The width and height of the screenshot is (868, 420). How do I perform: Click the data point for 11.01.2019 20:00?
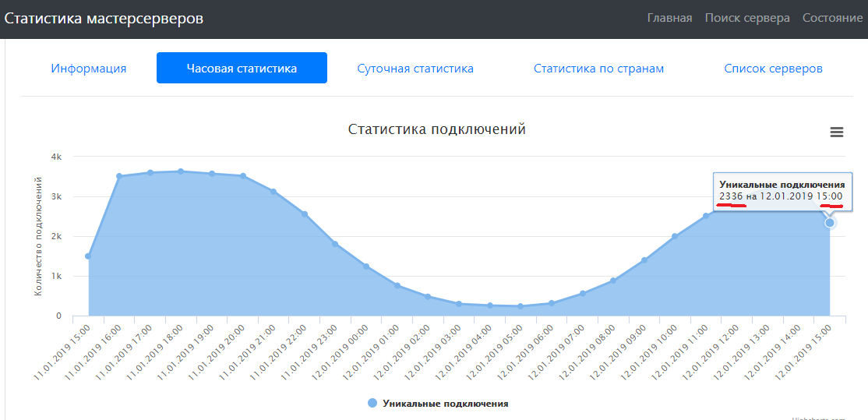pos(242,176)
